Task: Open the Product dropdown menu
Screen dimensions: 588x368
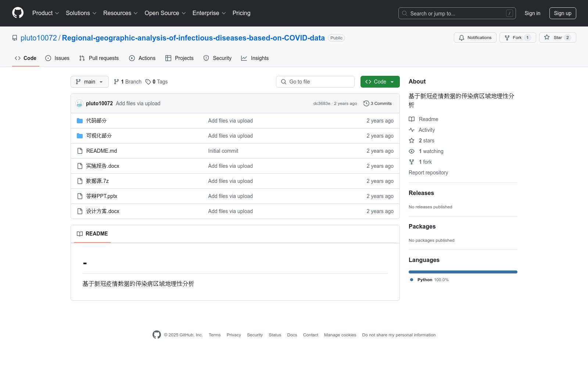Action: coord(46,13)
